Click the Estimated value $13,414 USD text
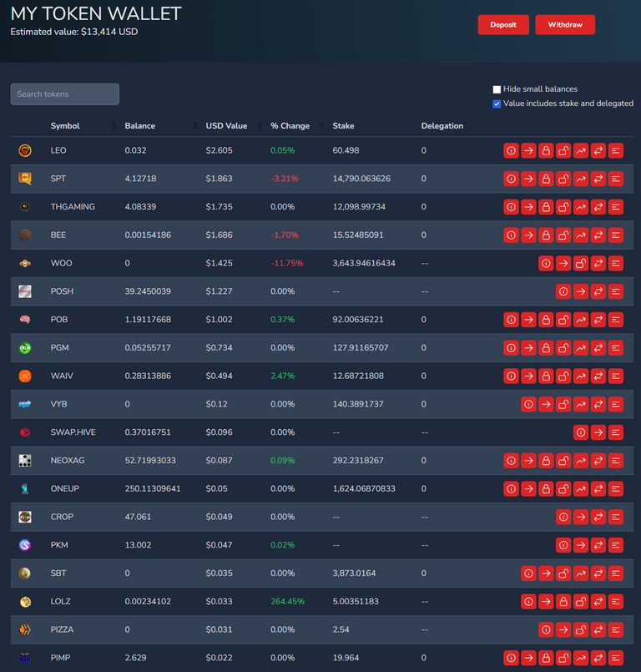This screenshot has height=672, width=641. (x=74, y=32)
